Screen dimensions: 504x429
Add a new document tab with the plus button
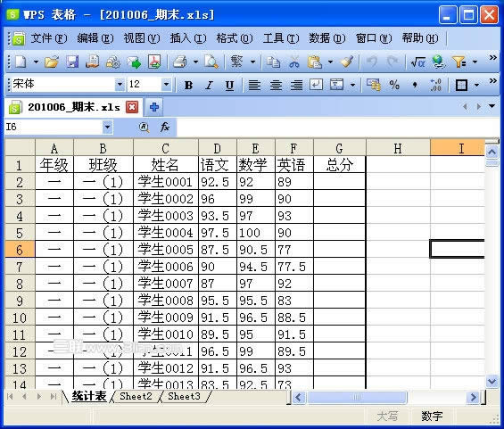(154, 107)
